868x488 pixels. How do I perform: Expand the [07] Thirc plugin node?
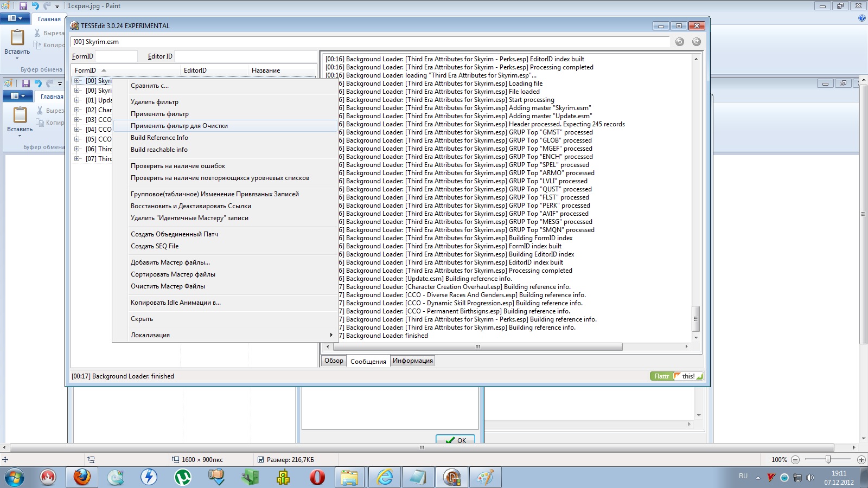[77, 159]
